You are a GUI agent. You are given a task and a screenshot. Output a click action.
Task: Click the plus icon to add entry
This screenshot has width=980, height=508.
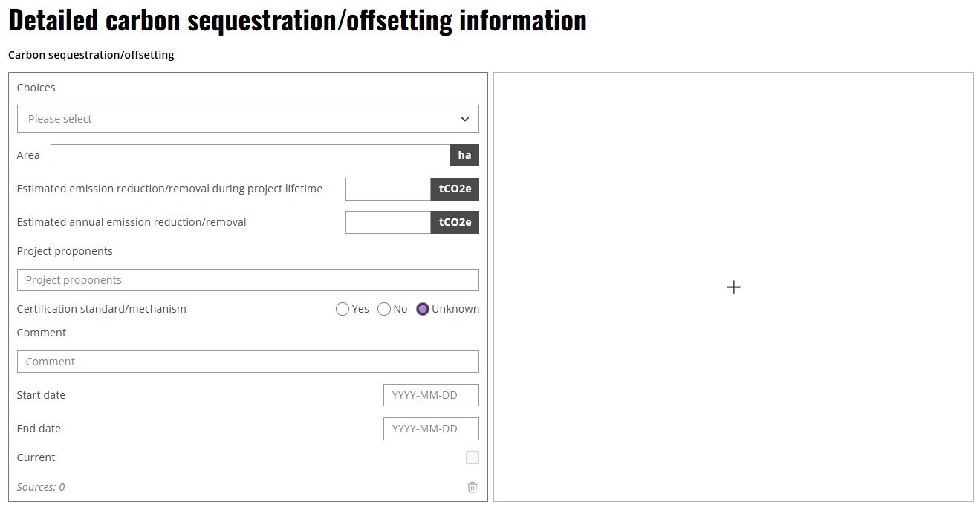coord(733,287)
